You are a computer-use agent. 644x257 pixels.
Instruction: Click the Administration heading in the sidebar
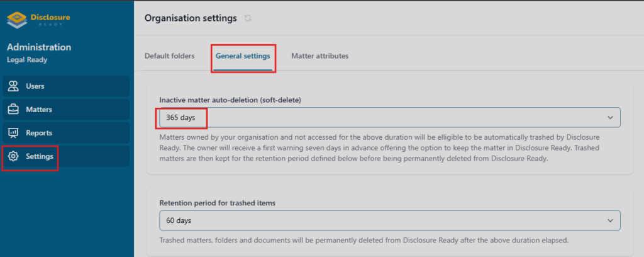[x=39, y=47]
